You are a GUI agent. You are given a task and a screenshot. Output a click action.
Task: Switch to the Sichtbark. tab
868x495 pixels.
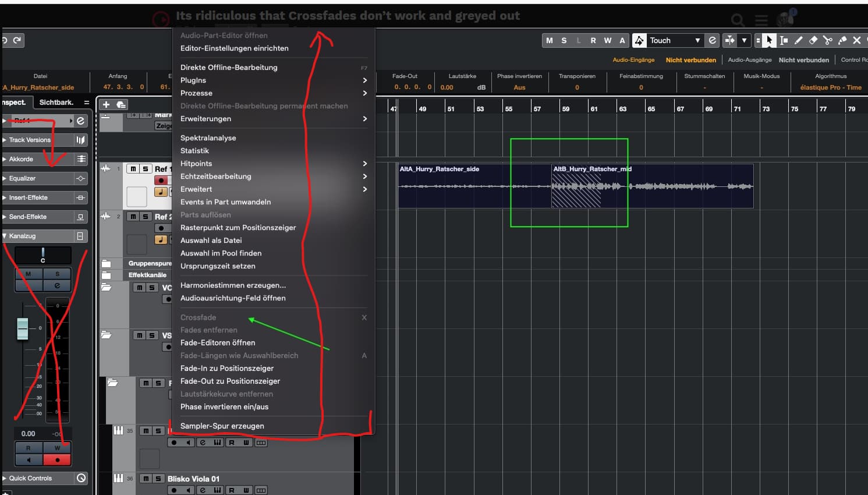[x=56, y=102]
